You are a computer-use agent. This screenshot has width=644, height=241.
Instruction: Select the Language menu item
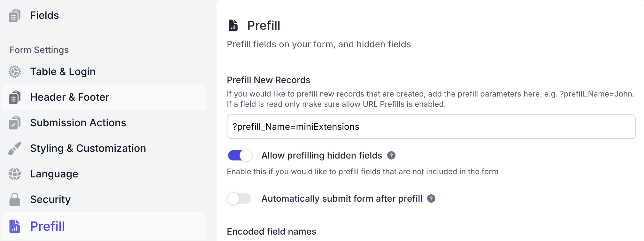(54, 174)
